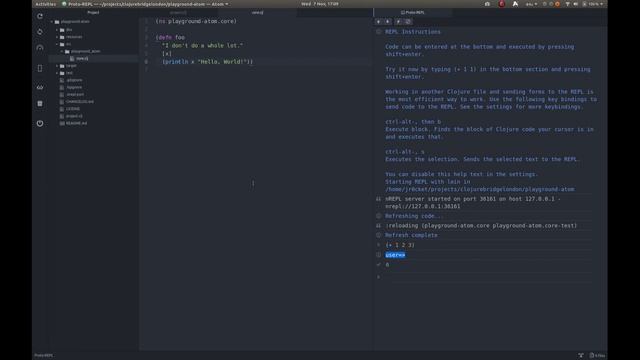Click fourth button in Proto-REPL pane toolbar
Screen dimensions: 640x360
point(408,22)
